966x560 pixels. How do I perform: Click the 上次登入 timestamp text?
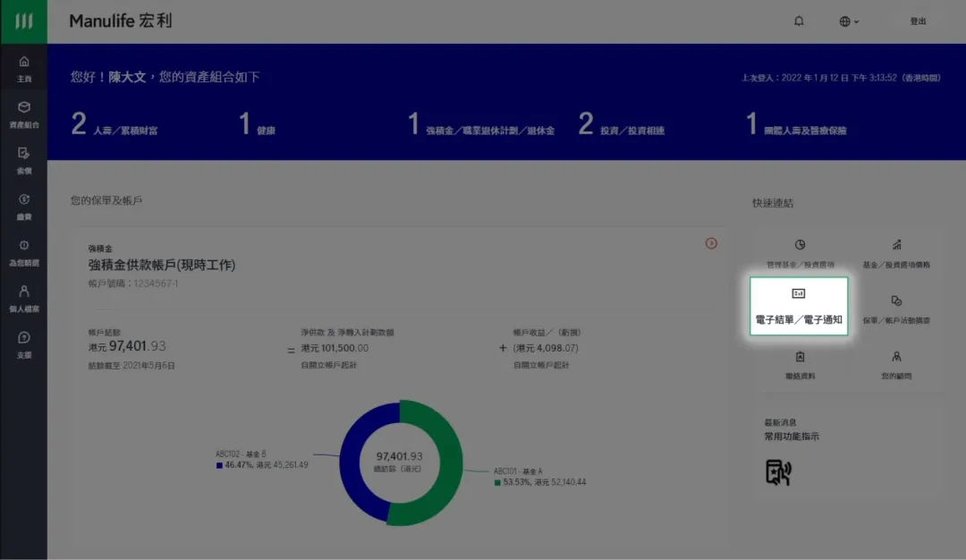840,78
